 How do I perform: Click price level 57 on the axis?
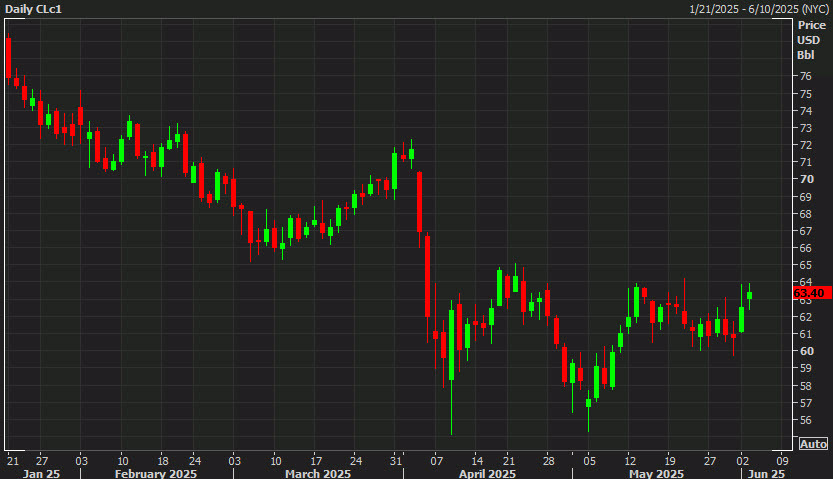[805, 403]
